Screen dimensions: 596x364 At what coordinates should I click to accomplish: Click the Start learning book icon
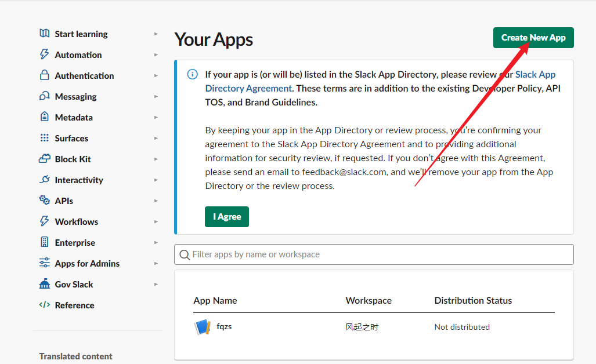pos(45,34)
